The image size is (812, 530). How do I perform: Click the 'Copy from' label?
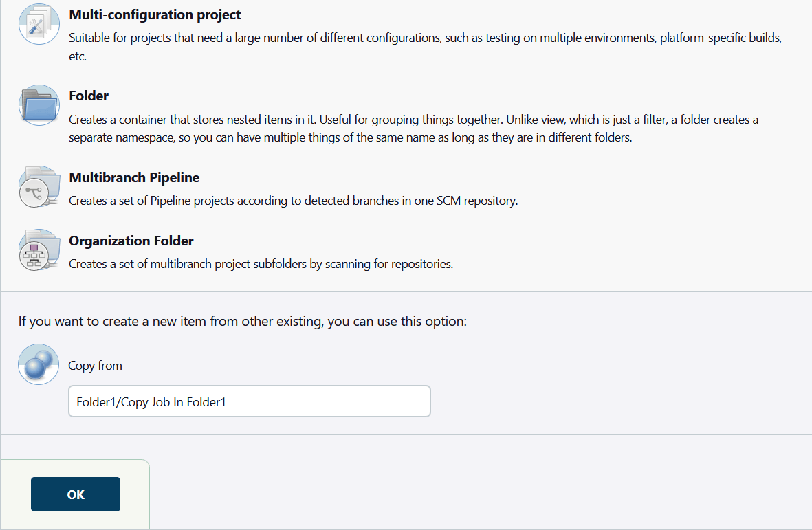tap(95, 366)
